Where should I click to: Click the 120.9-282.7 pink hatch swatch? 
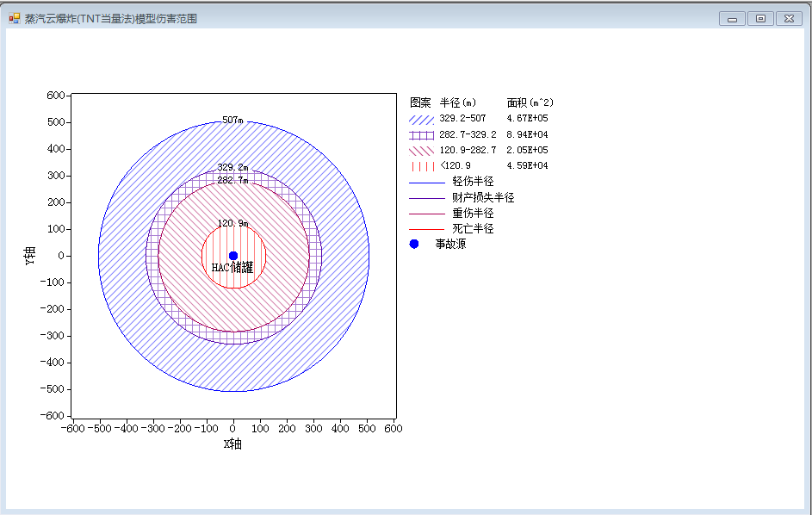pyautogui.click(x=422, y=151)
